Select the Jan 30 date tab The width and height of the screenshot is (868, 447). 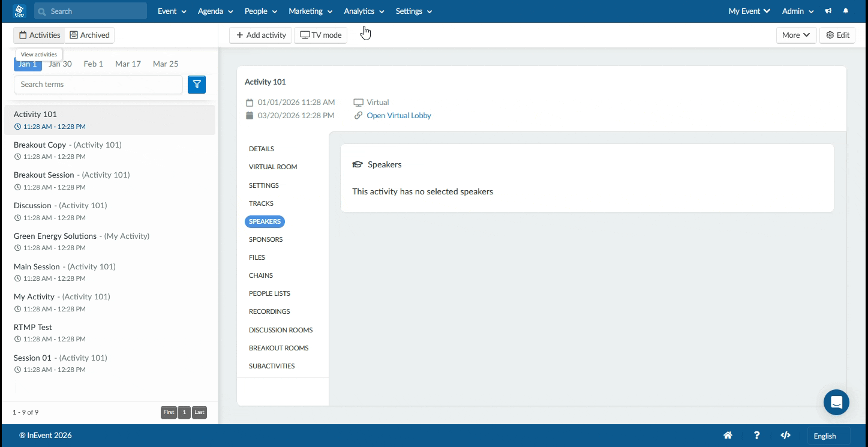click(x=60, y=64)
